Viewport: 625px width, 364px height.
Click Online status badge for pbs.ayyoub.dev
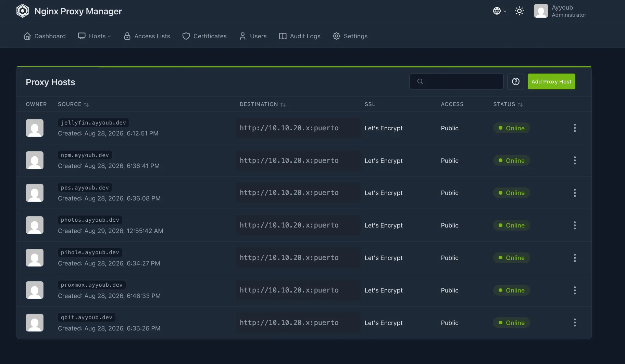click(x=511, y=193)
